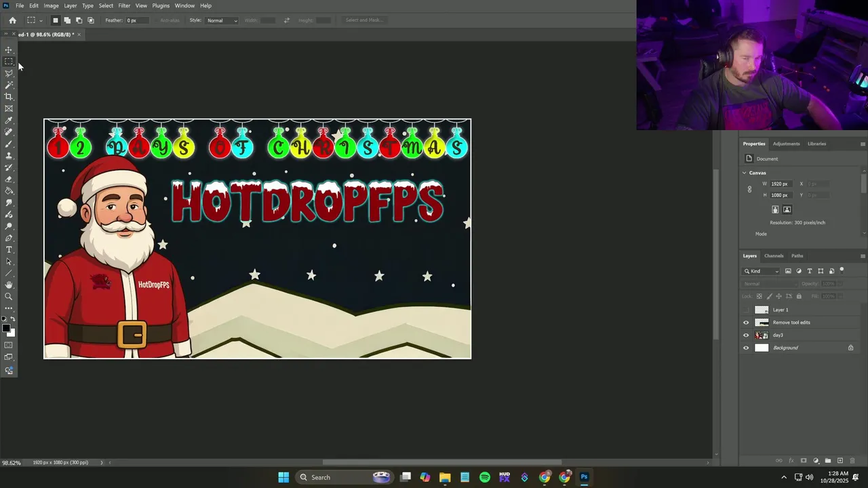Select the Rectangular Marquee tool in toolbar
Screen dimensions: 868x488
pos(9,62)
